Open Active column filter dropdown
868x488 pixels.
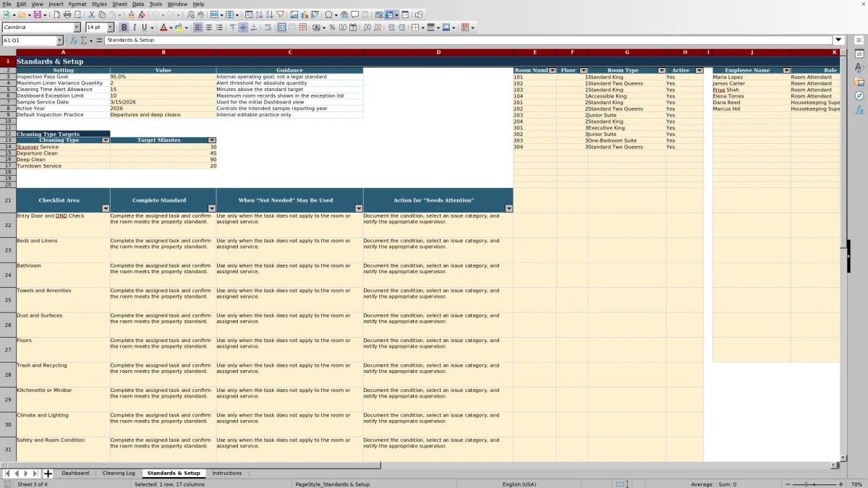coord(699,70)
